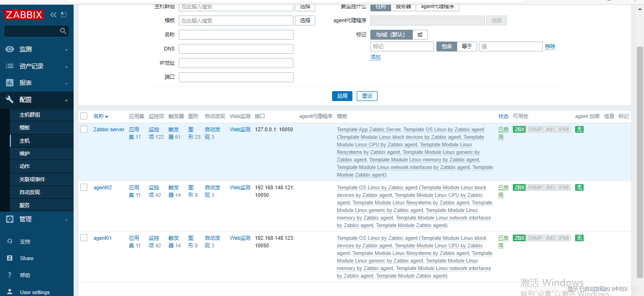644x296 pixels.
Task: Click the 无 encryption badge for Zabbix server
Action: click(579, 129)
